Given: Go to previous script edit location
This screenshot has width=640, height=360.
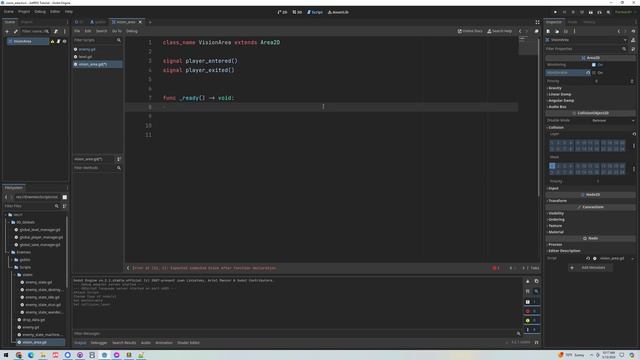Looking at the screenshot, I should [x=520, y=31].
